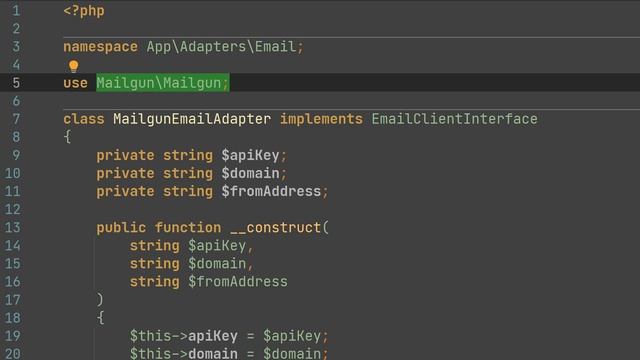This screenshot has height=360, width=640.
Task: Click 'string' type on line 10
Action: pyautogui.click(x=188, y=173)
